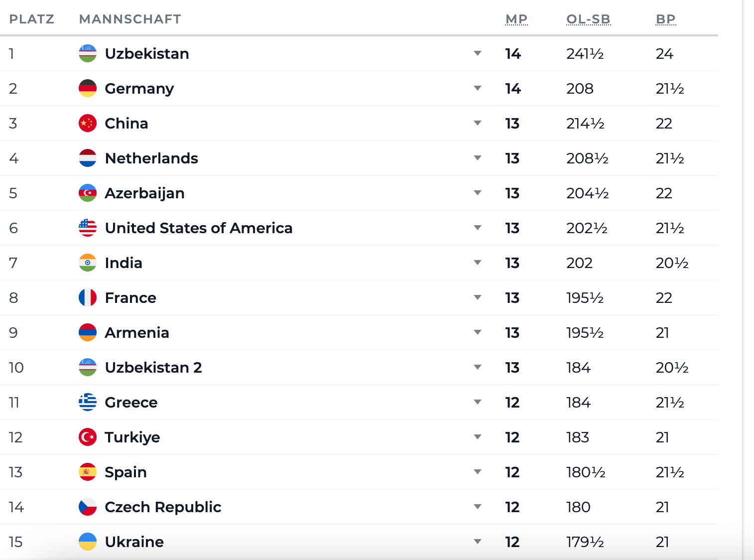Click the OL-SB column header

coord(589,19)
